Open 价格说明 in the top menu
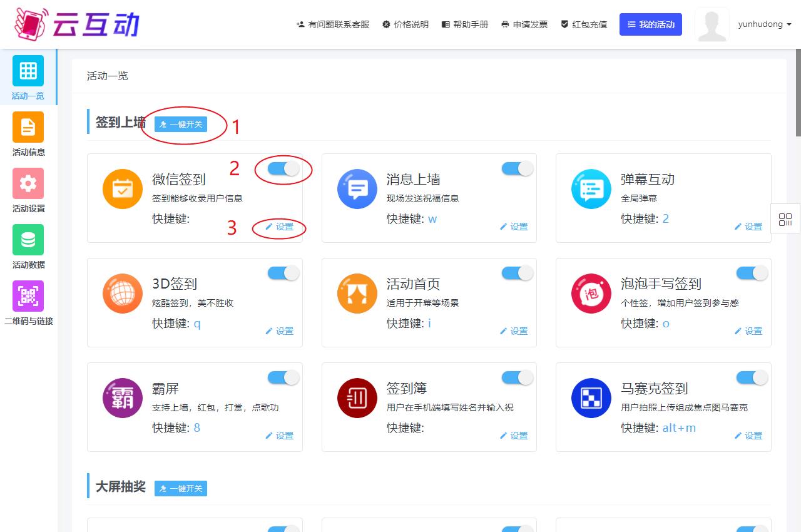 (x=406, y=24)
